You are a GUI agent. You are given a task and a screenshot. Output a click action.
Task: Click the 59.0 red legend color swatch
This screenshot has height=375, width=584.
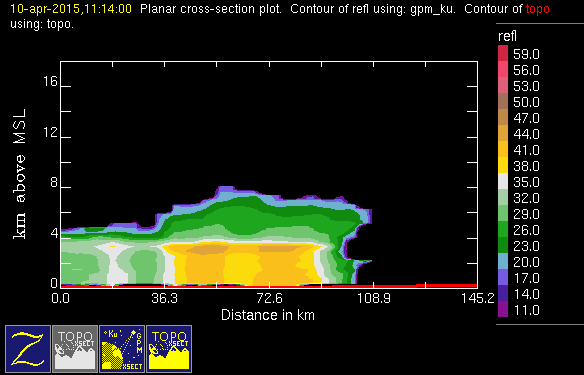click(503, 53)
